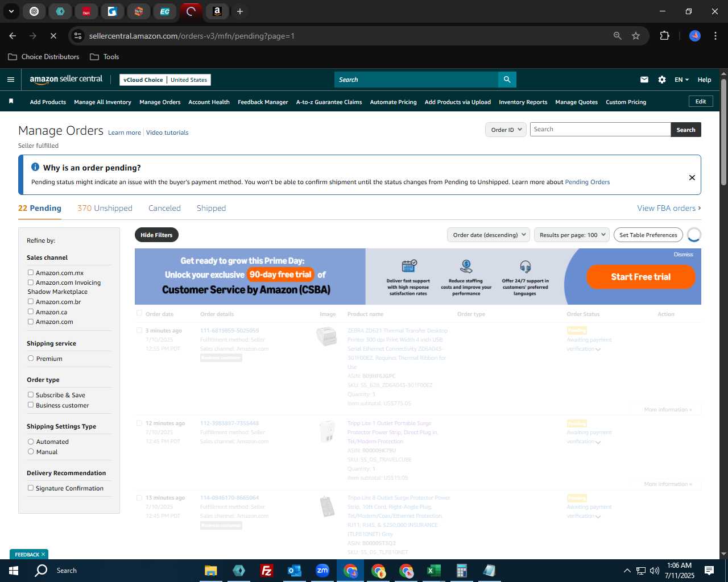Open FileZilla from the taskbar

tap(267, 571)
